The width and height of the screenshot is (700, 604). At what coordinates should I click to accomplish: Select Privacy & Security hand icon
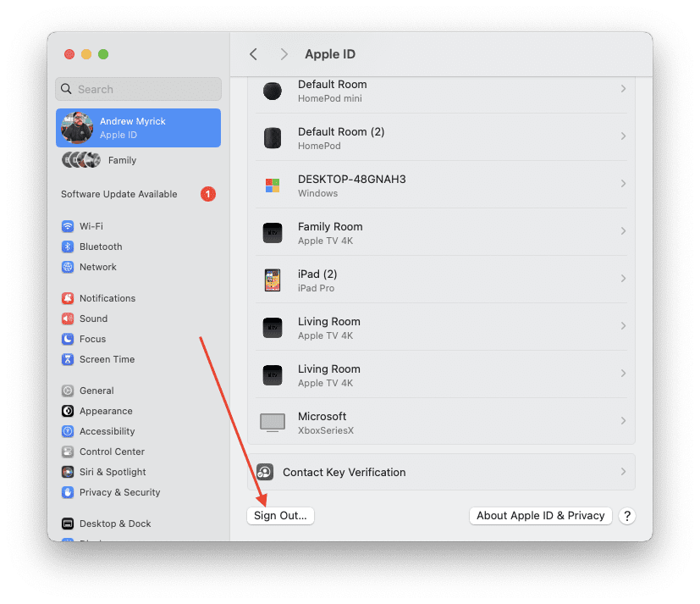[x=68, y=492]
